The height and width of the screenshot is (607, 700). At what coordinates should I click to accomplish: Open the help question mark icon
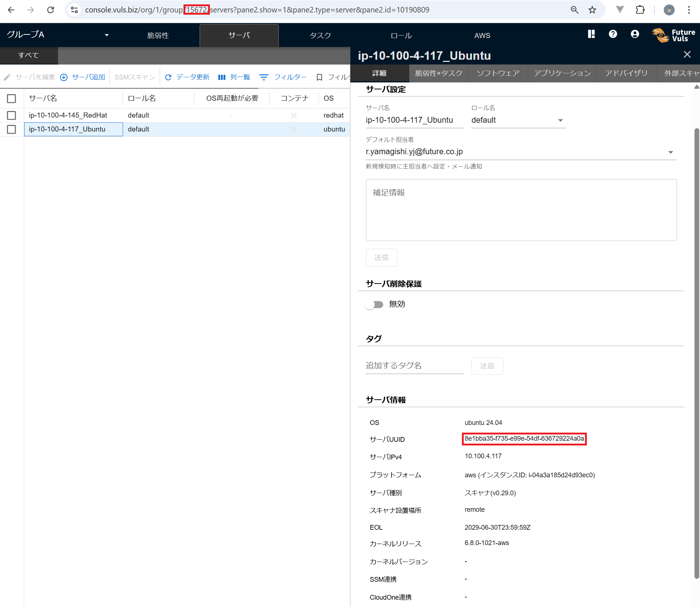coord(613,34)
